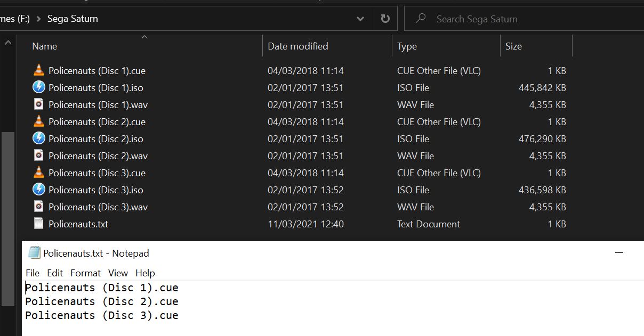Screen dimensions: 644x336
Task: Sort files by Name column
Action: click(x=44, y=46)
